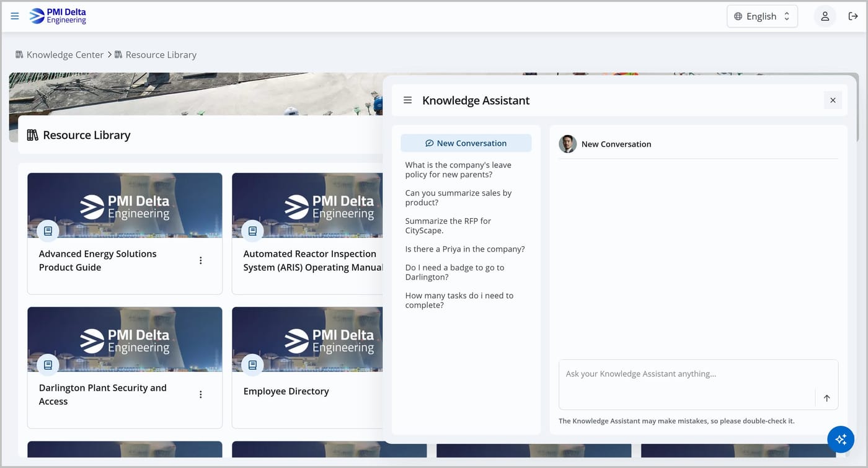Open Darlington Plant Security and Access title
The height and width of the screenshot is (468, 868).
pyautogui.click(x=103, y=394)
